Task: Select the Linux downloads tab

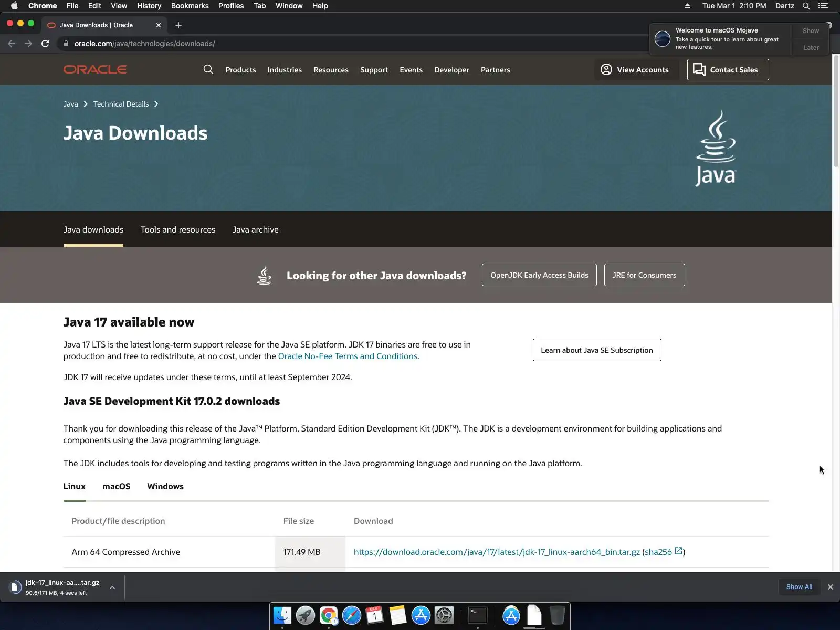Action: point(75,486)
